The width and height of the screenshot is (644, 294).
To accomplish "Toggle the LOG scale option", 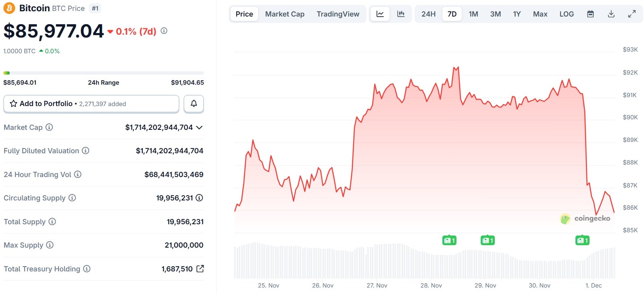I will [x=566, y=14].
